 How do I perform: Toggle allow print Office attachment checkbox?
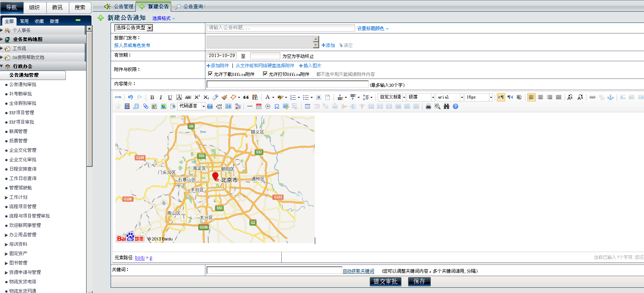coord(265,74)
